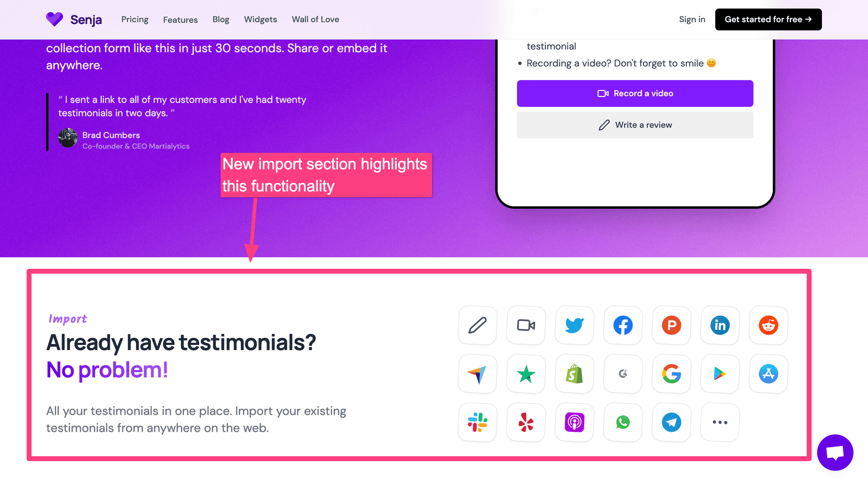The image size is (868, 483).
Task: Click the Record a video button
Action: pyautogui.click(x=635, y=93)
